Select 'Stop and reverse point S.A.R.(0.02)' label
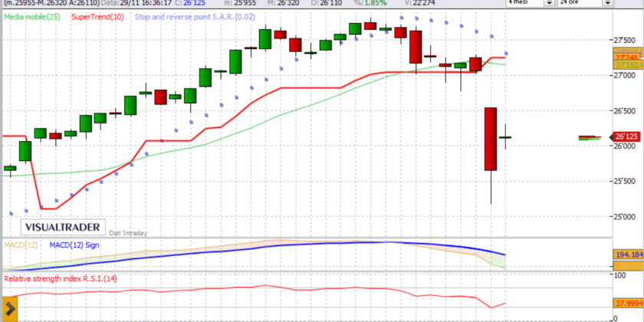 (x=195, y=17)
